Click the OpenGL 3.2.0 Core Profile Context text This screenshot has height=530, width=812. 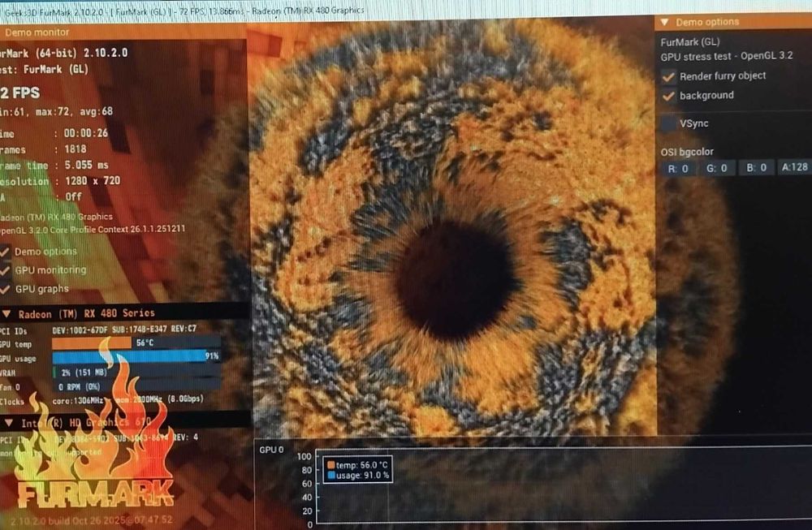93,229
